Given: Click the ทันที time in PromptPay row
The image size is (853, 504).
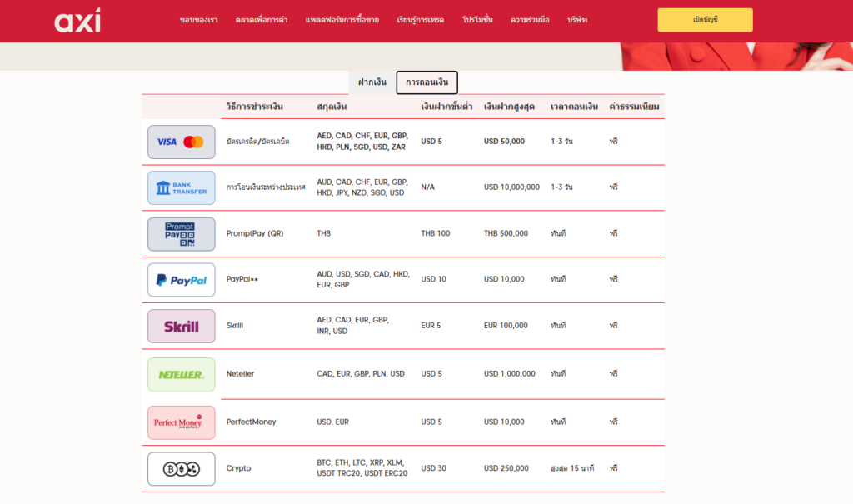Looking at the screenshot, I should point(558,233).
